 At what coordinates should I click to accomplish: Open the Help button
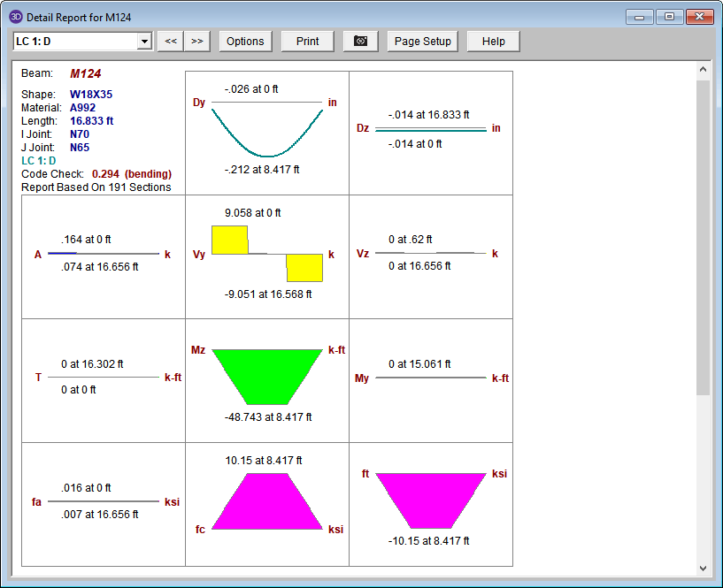493,42
